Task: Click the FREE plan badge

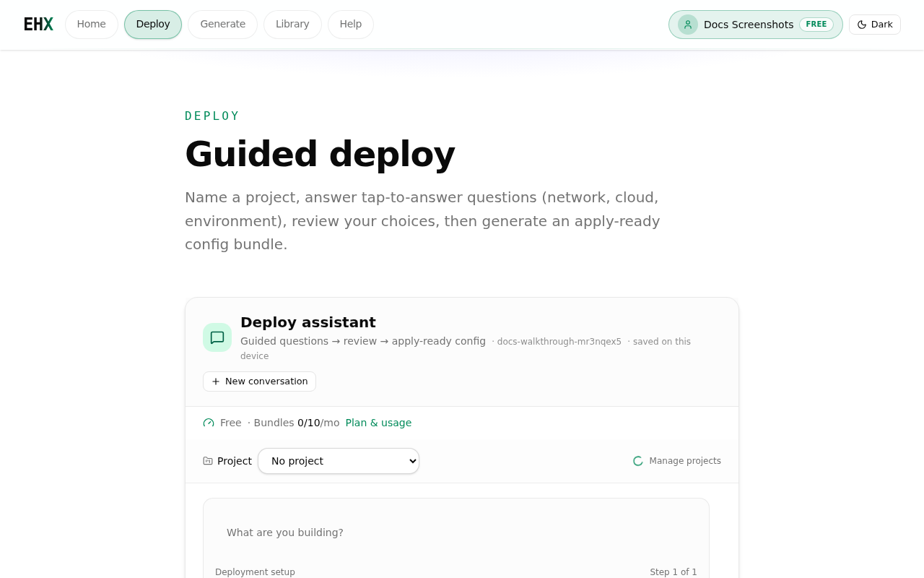Action: tap(816, 25)
